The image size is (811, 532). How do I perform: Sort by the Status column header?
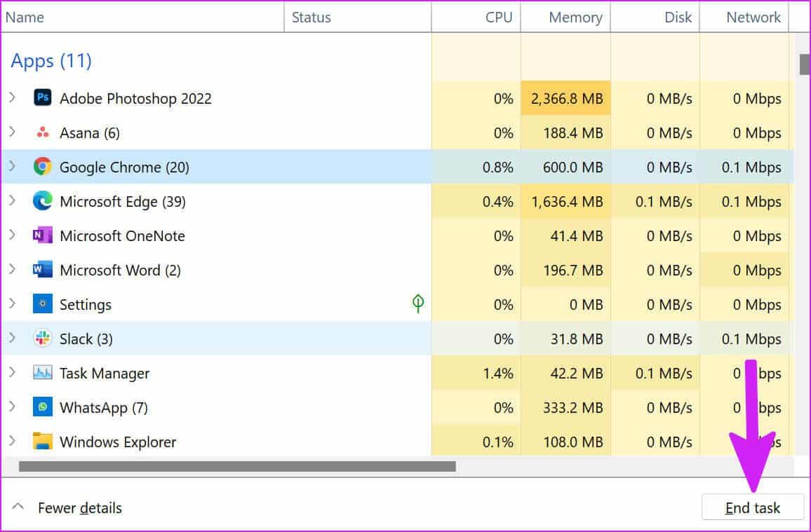[x=357, y=17]
